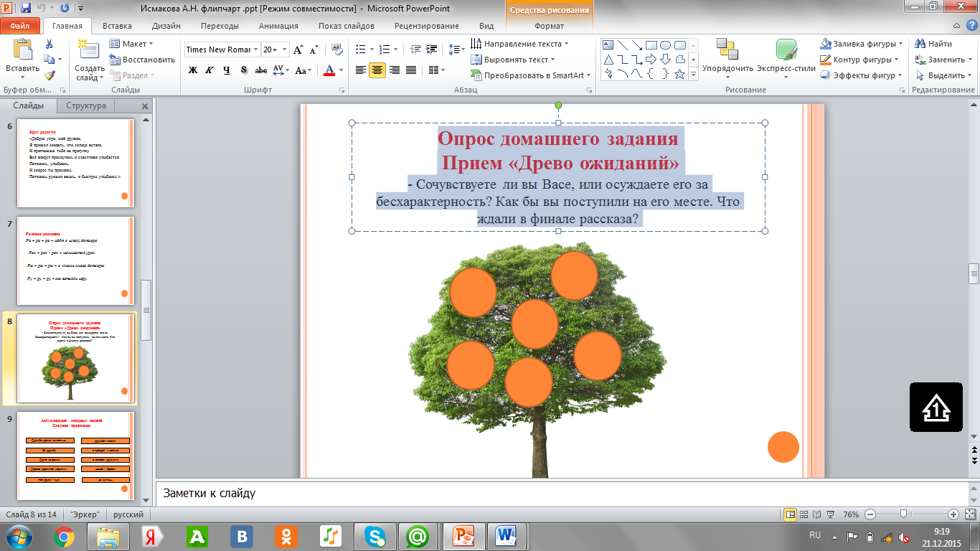Switch to the Анимация ribbon tab
Screen dimensions: 980x551
pyautogui.click(x=278, y=26)
